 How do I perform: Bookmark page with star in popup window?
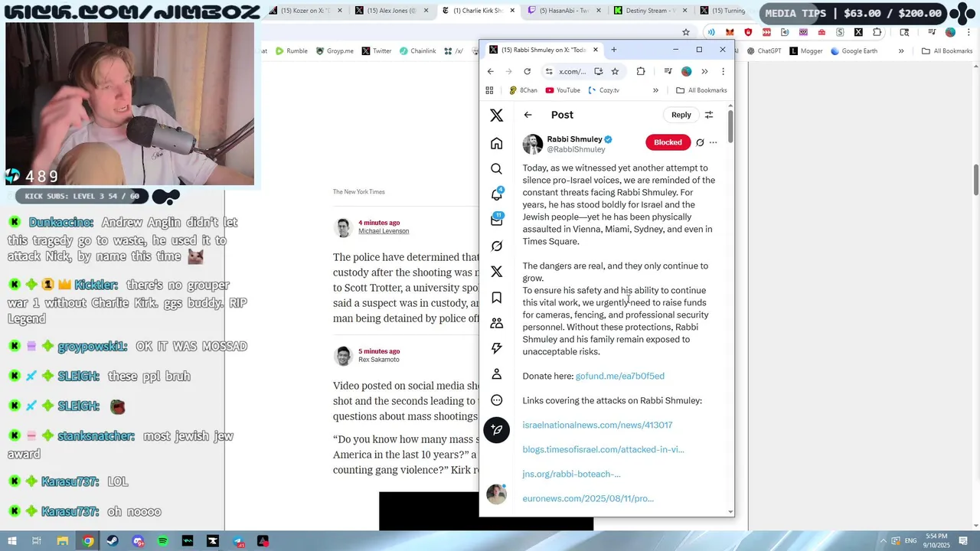click(x=615, y=71)
